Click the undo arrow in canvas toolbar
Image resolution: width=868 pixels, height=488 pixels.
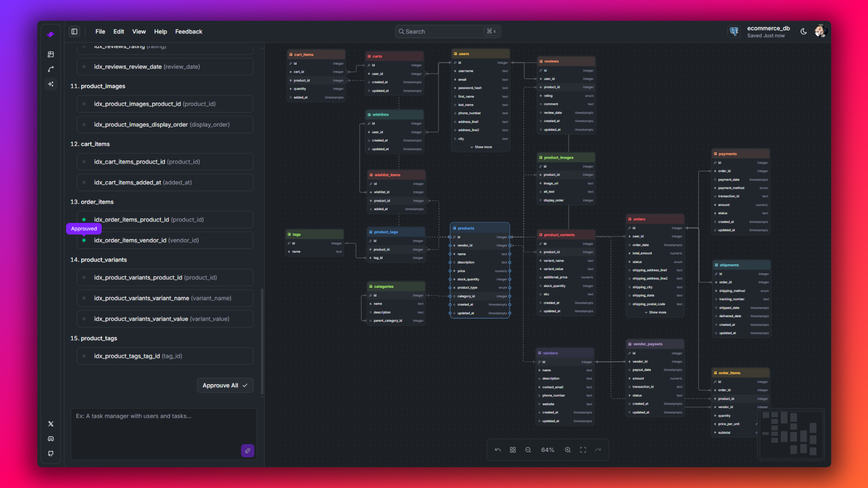click(498, 450)
